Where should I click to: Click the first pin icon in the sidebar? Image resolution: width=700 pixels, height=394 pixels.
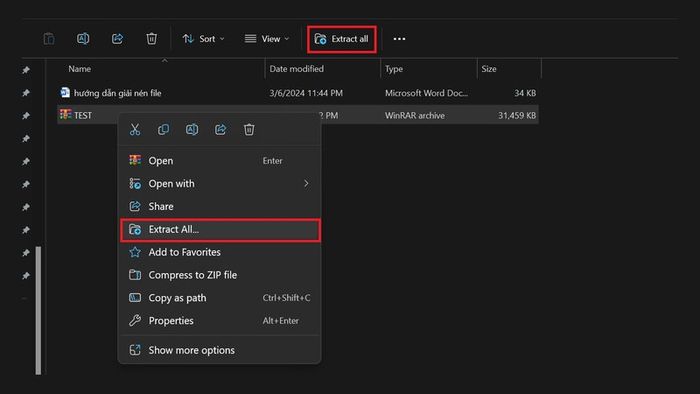tap(26, 70)
